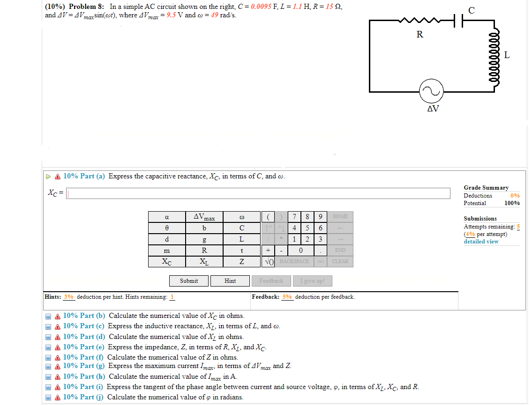532x405 pixels.
Task: Open the 10% Part (j) link
Action: click(83, 397)
